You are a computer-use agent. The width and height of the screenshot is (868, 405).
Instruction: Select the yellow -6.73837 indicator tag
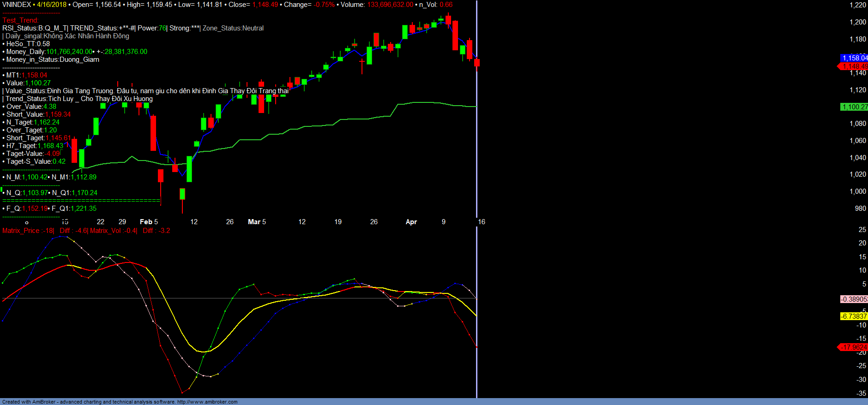click(x=854, y=316)
